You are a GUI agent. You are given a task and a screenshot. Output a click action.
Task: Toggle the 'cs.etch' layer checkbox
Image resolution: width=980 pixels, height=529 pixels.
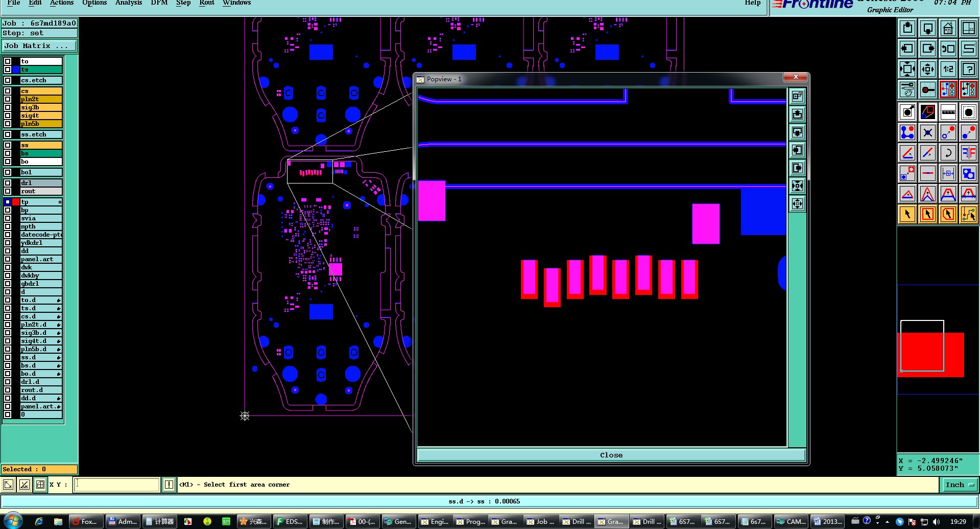[x=8, y=80]
